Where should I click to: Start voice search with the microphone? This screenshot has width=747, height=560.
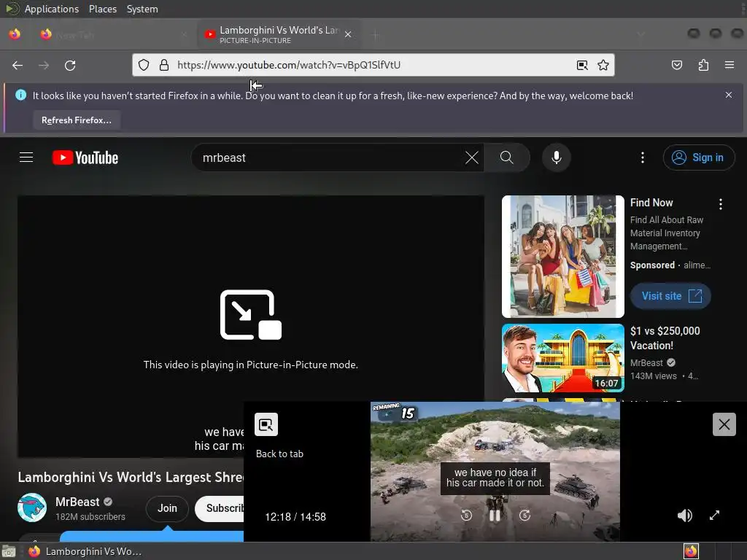(x=557, y=157)
